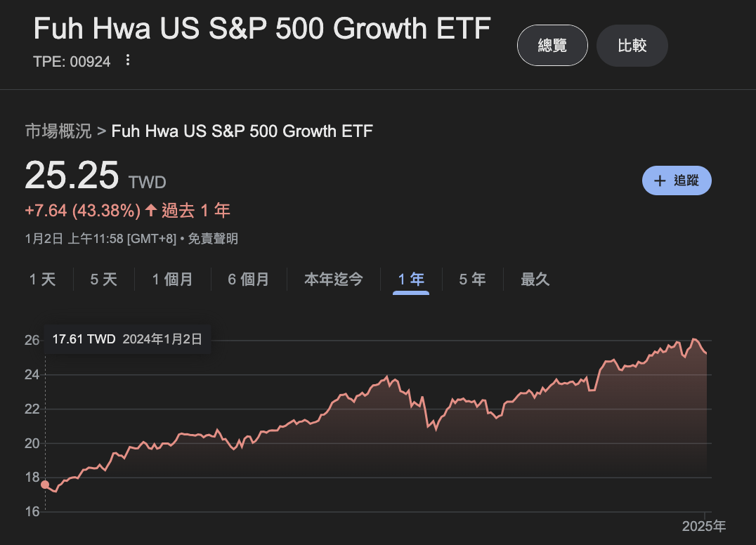Click the plus icon on the 追蹤 button
756x545 pixels.
coord(659,180)
